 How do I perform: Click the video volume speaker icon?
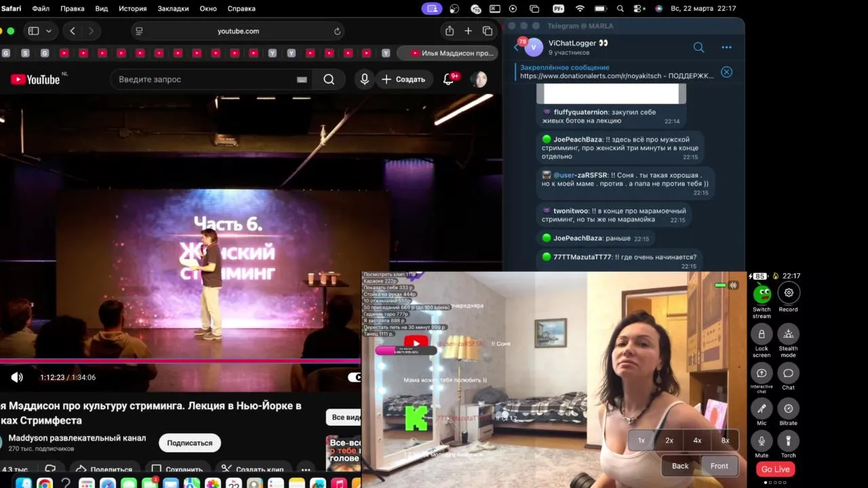[17, 378]
